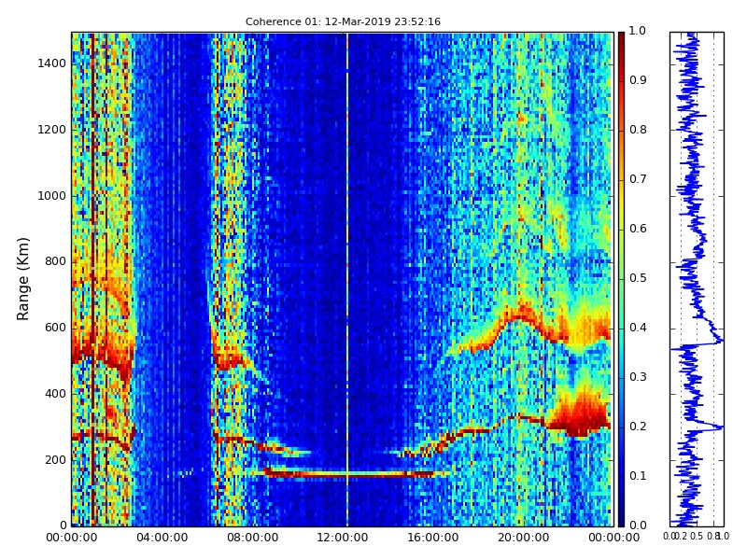Click the green middle of the colorbar
Viewport: 747px width, 560px height.
coord(621,279)
